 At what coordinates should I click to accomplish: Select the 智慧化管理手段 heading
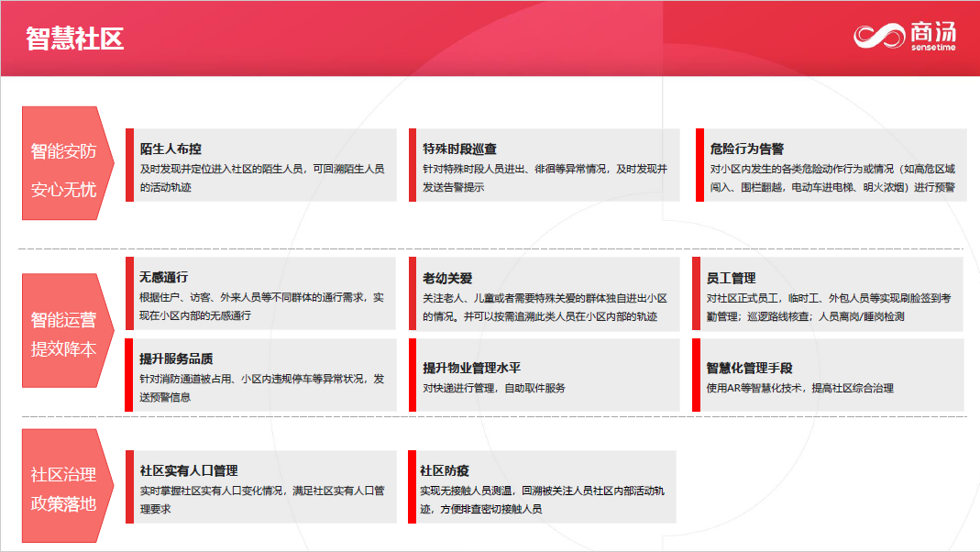[x=749, y=369]
